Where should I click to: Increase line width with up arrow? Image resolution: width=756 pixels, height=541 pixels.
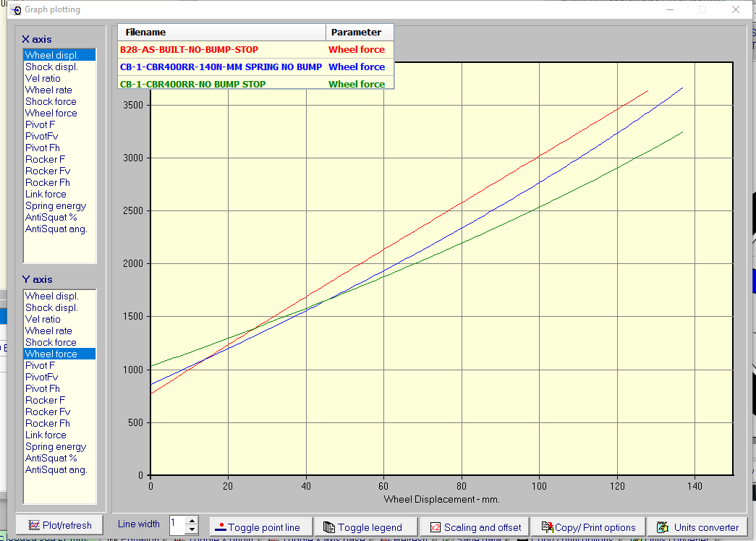192,521
